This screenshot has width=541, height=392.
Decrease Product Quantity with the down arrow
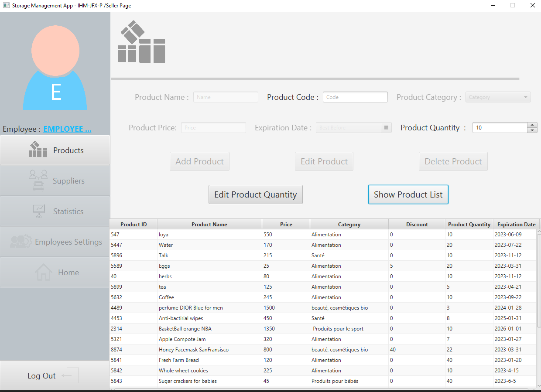(532, 130)
